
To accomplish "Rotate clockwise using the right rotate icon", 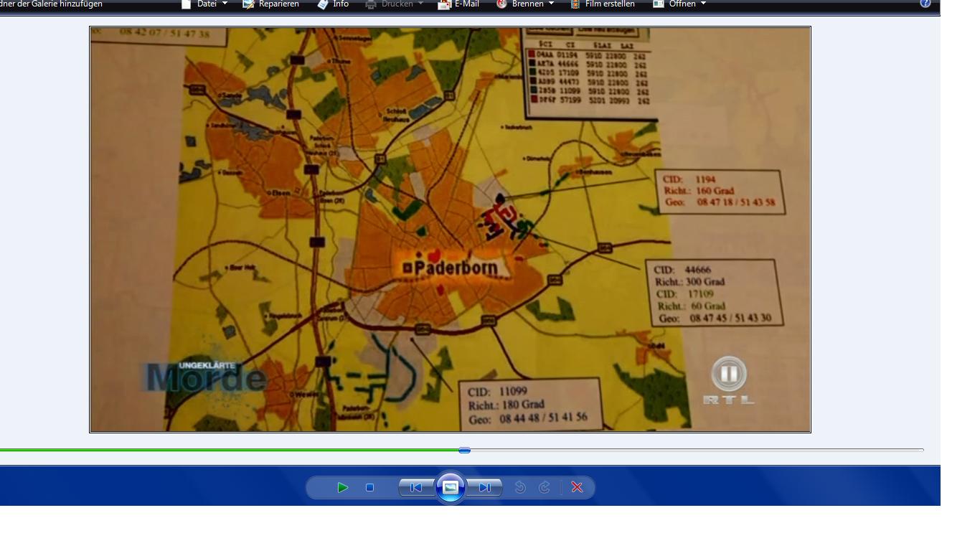I will click(545, 488).
